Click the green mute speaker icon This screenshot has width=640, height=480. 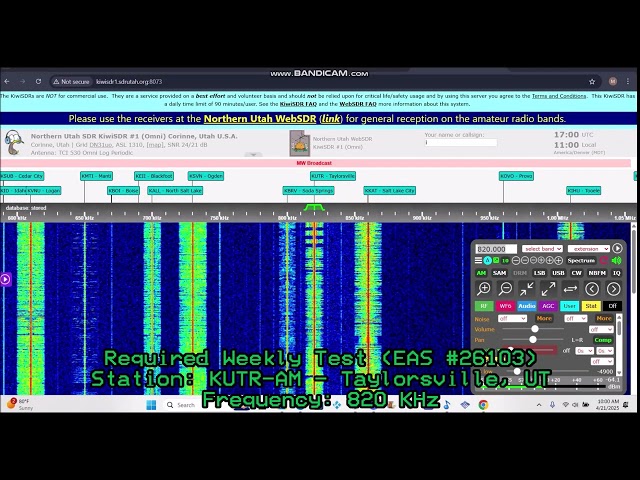[x=616, y=260]
